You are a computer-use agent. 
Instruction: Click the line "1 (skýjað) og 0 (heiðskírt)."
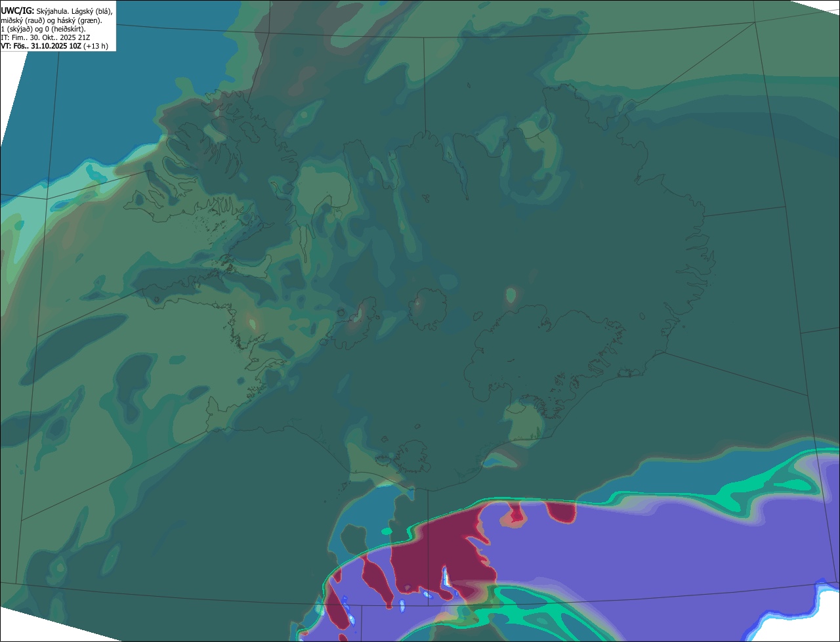[x=43, y=30]
